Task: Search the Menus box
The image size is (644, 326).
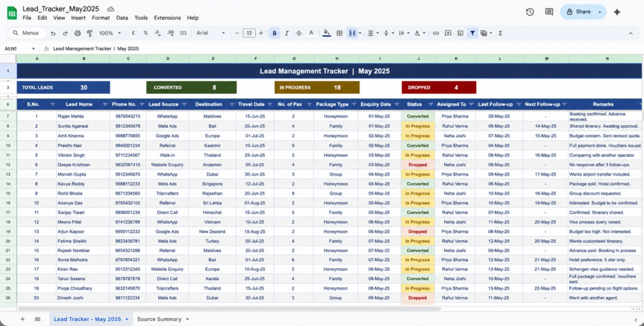Action: (x=26, y=33)
